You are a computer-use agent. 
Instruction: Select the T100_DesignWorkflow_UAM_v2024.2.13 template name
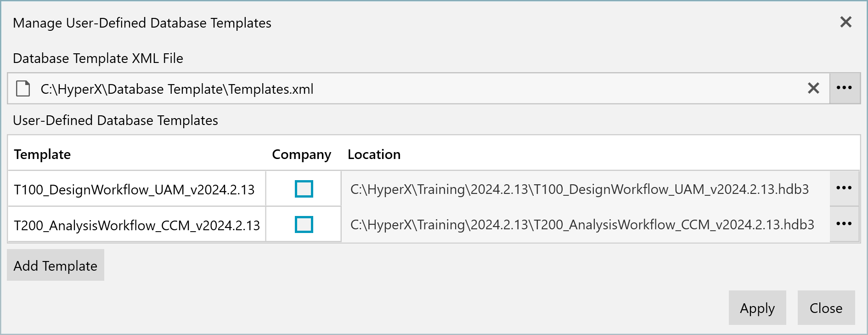tap(134, 189)
